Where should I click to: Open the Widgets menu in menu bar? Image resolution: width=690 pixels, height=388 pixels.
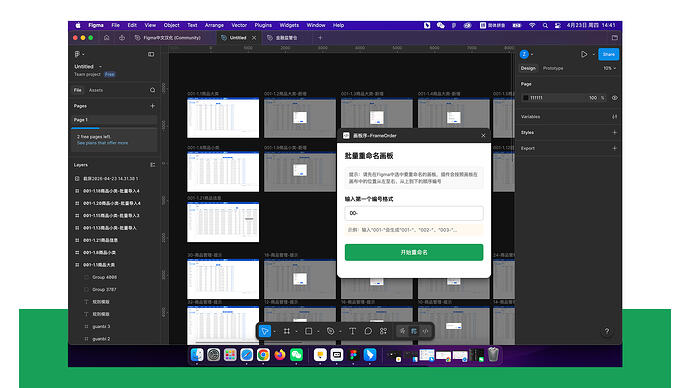(289, 26)
